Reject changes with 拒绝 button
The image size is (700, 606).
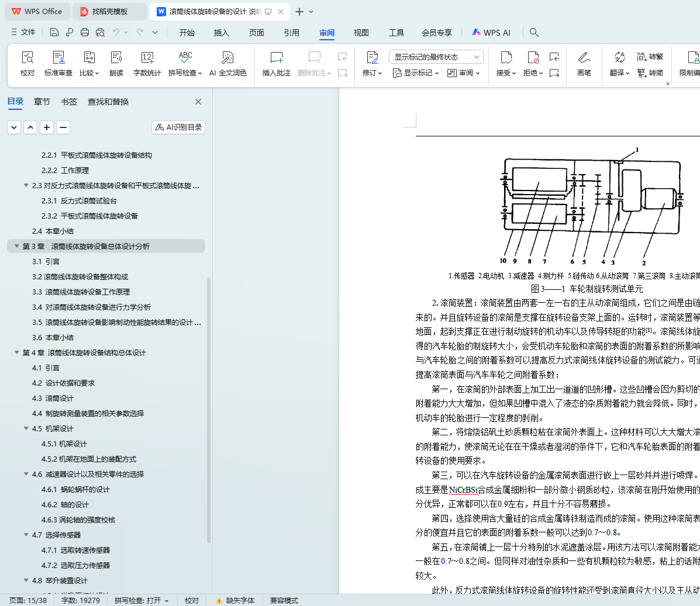pyautogui.click(x=533, y=64)
